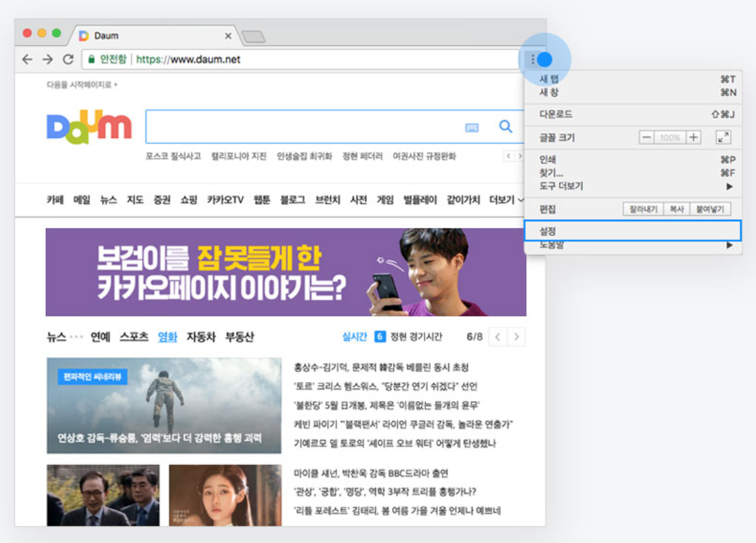Click the Daum logo
This screenshot has width=756, height=543.
(89, 127)
